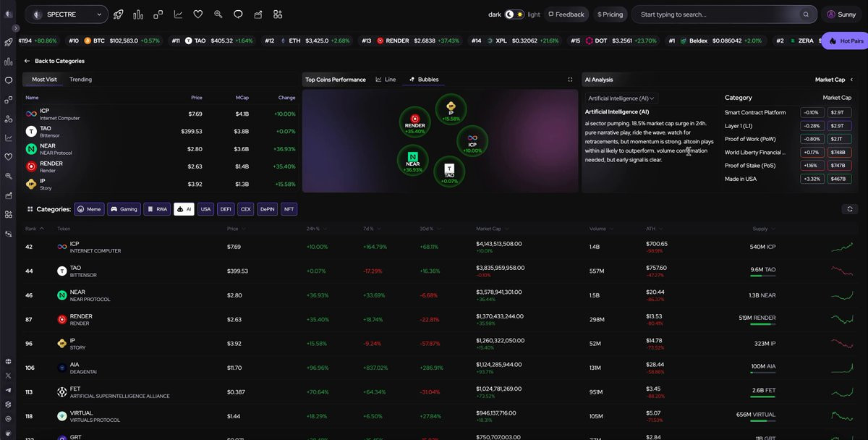Switch the chart to Line view
The image size is (868, 440).
pos(386,80)
